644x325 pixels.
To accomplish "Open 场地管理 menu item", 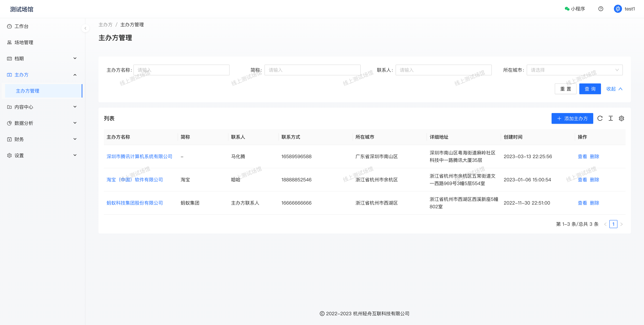I will point(24,43).
